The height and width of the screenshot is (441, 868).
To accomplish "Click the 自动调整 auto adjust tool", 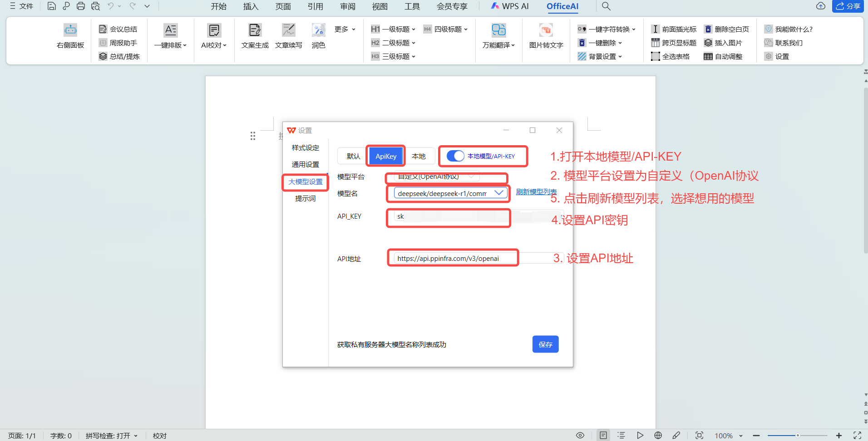I will click(x=723, y=56).
